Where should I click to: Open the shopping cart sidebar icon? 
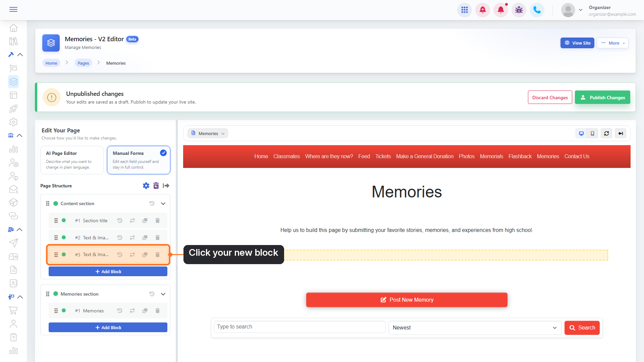click(13, 310)
